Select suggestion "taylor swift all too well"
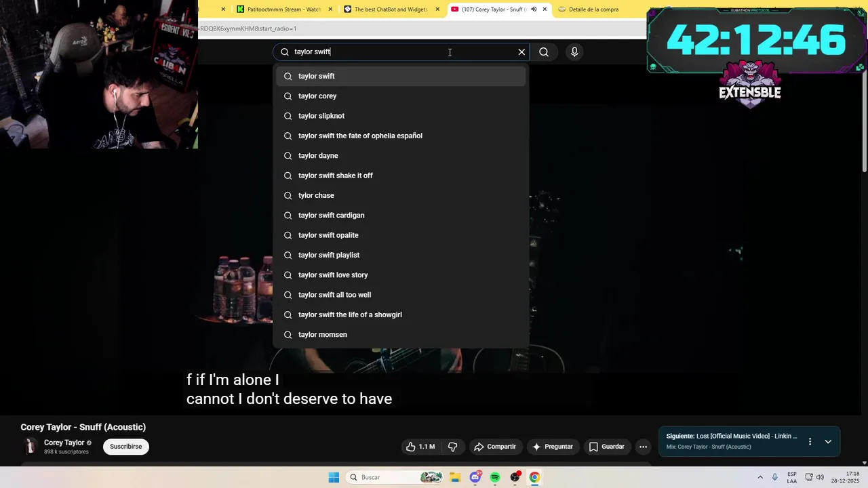 401,295
